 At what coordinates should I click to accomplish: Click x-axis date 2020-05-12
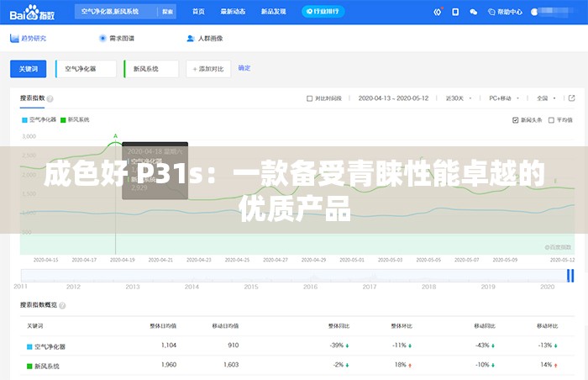point(562,260)
